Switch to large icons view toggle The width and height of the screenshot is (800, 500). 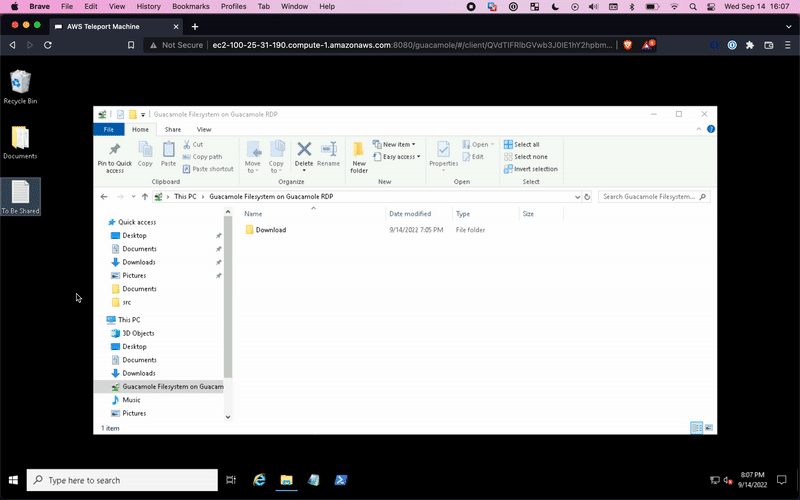point(710,427)
